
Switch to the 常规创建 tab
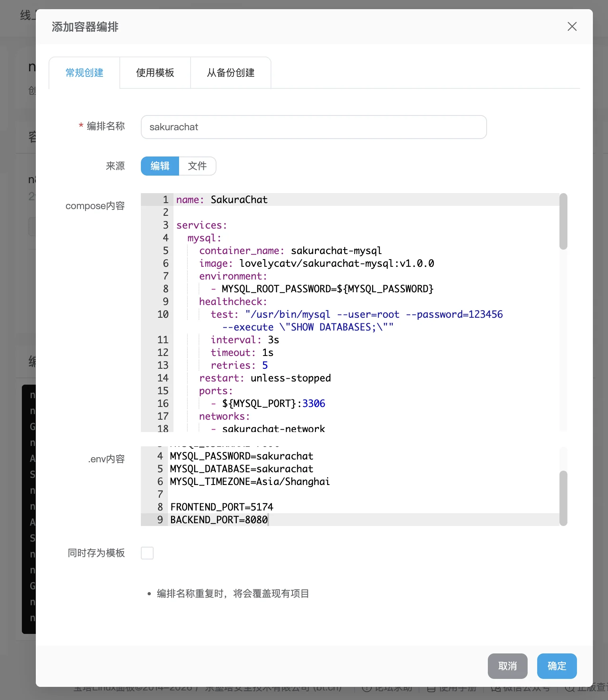click(84, 73)
